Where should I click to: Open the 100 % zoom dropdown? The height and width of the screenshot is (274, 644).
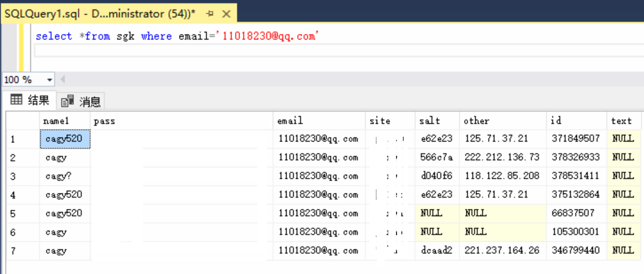click(50, 80)
